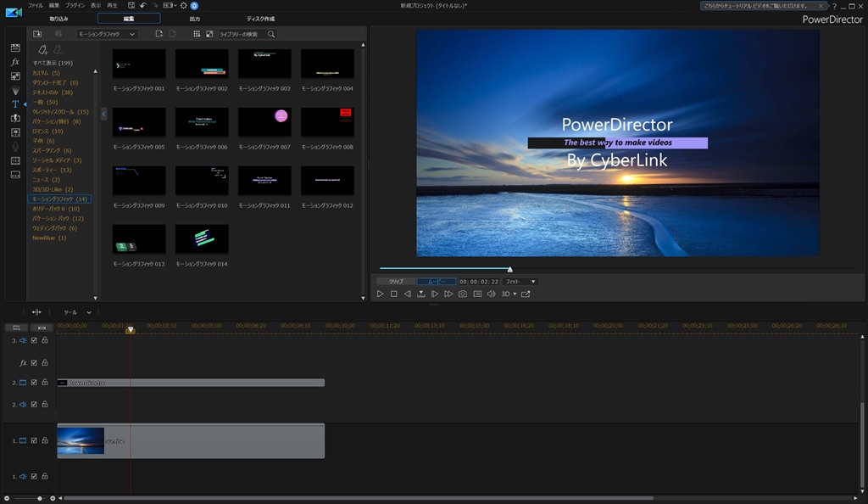
Task: Open the fx Effect Room in sidebar
Action: click(x=15, y=62)
